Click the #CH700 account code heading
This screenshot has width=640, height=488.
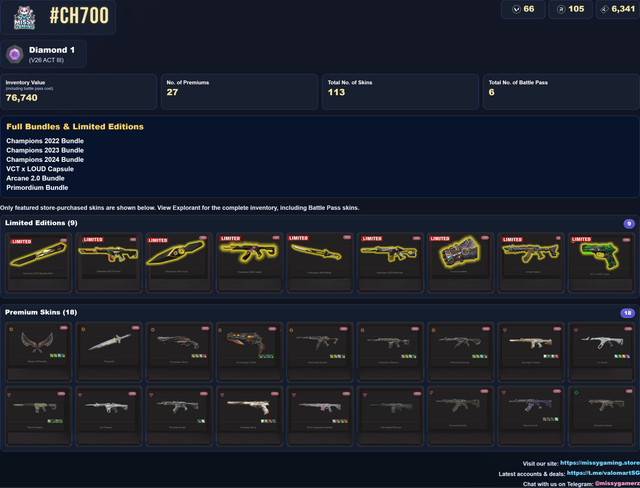pos(79,16)
